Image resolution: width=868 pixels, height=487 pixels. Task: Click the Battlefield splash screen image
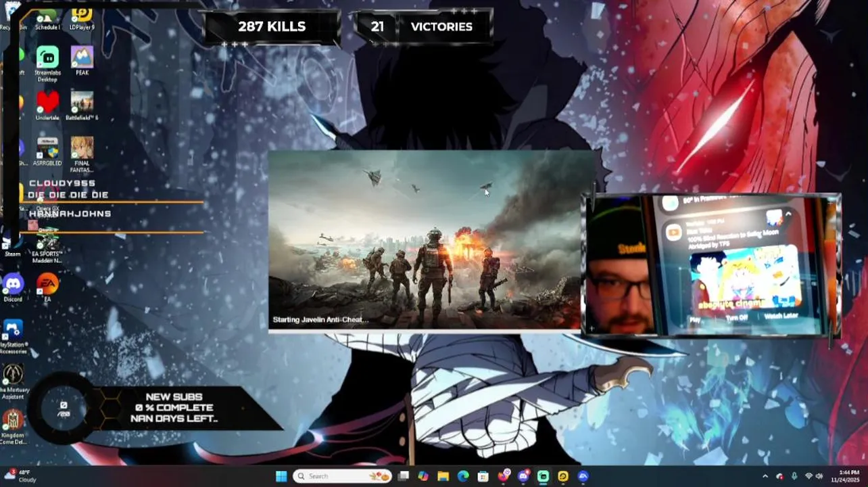coord(426,239)
